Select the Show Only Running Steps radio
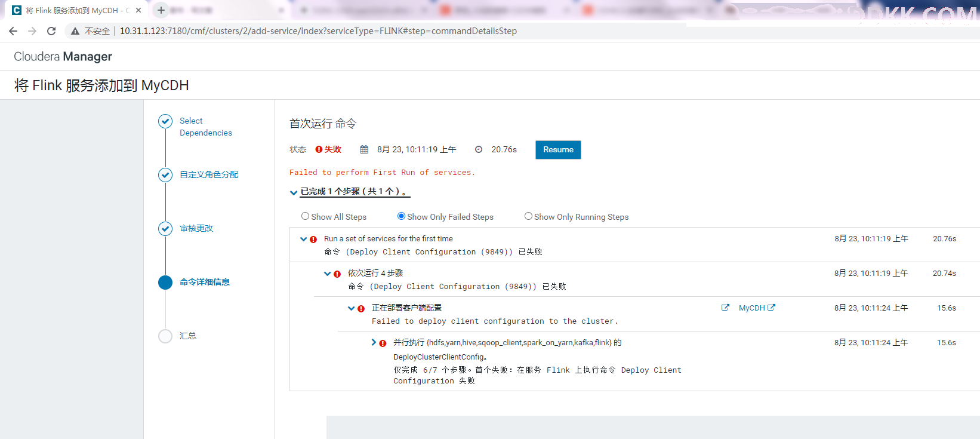This screenshot has height=439, width=980. pos(528,216)
